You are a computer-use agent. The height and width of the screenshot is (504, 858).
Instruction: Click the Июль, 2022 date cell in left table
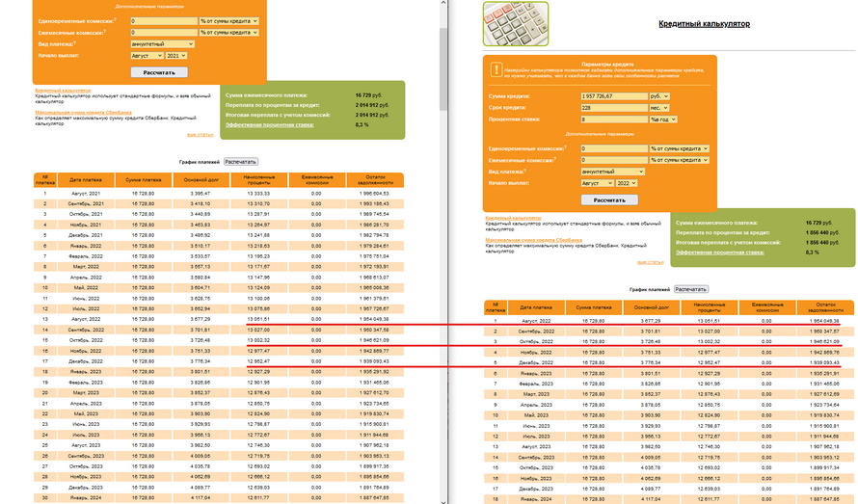tap(86, 309)
